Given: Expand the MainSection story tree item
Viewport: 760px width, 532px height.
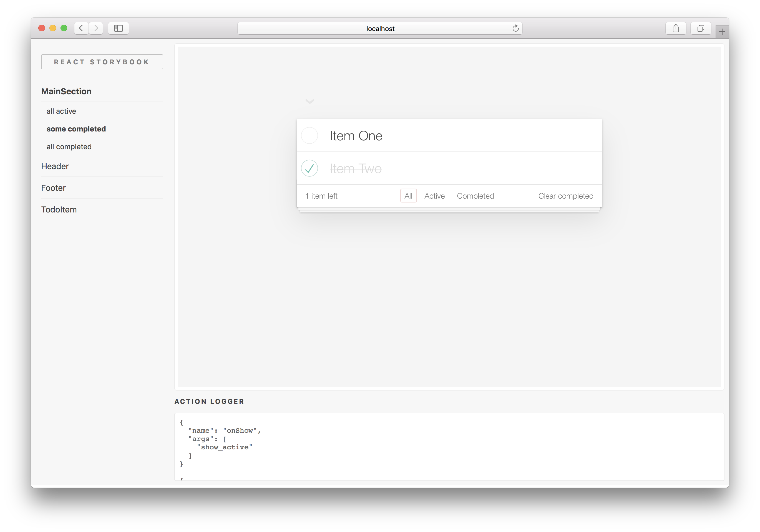Looking at the screenshot, I should click(66, 91).
